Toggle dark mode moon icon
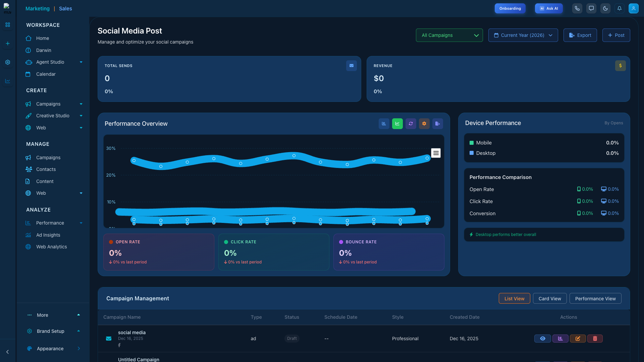Screen dimensions: 644x362 point(605,8)
